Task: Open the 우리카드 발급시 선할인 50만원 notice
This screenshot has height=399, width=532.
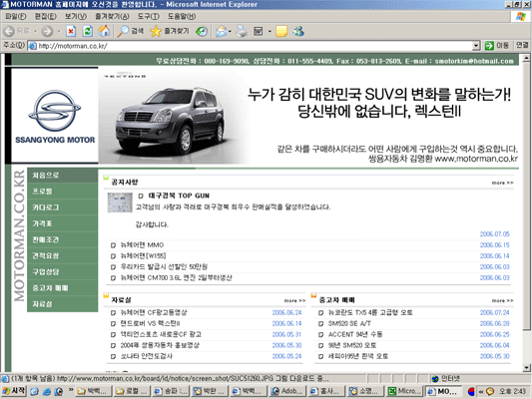Action: 164,266
